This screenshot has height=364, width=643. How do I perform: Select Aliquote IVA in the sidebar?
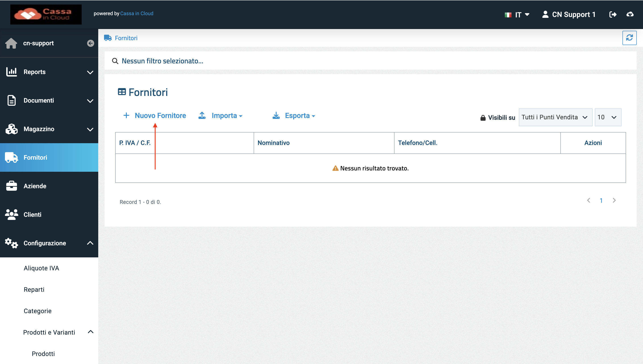tap(42, 268)
